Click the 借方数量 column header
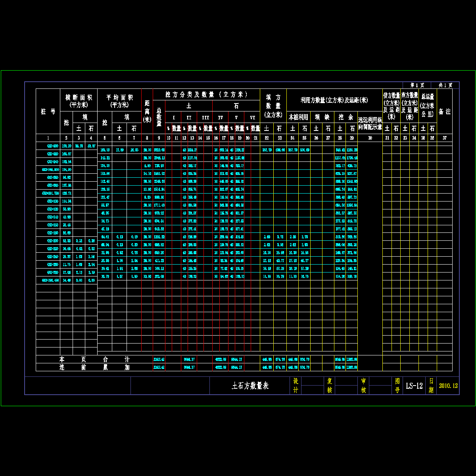Screen dimensions: 476x476 click(391, 106)
